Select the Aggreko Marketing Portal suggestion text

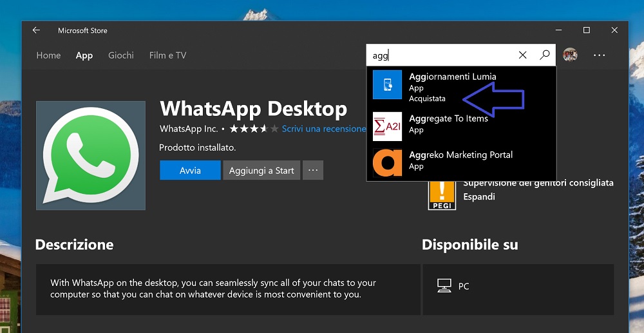461,155
